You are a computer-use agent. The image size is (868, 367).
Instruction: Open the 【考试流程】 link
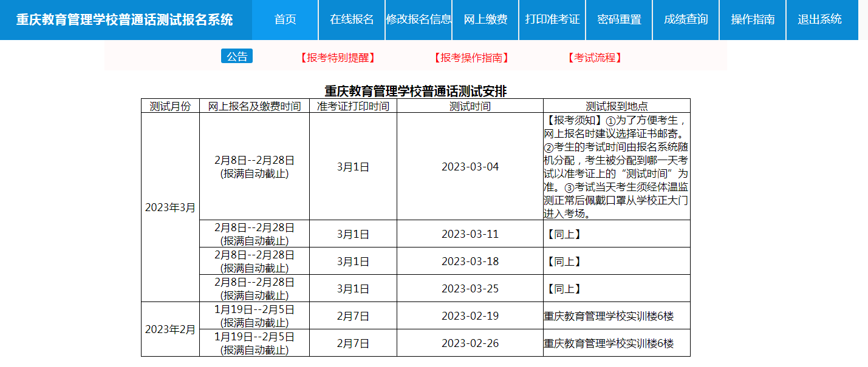coord(595,58)
